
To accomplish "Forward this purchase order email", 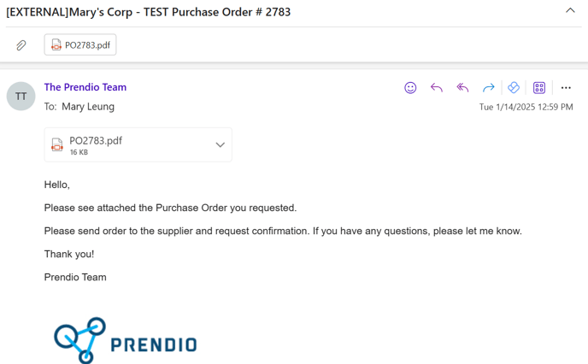I will [x=488, y=88].
